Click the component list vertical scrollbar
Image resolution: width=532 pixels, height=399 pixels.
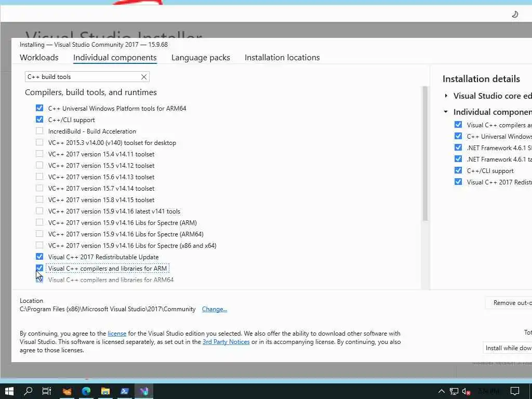(425, 154)
